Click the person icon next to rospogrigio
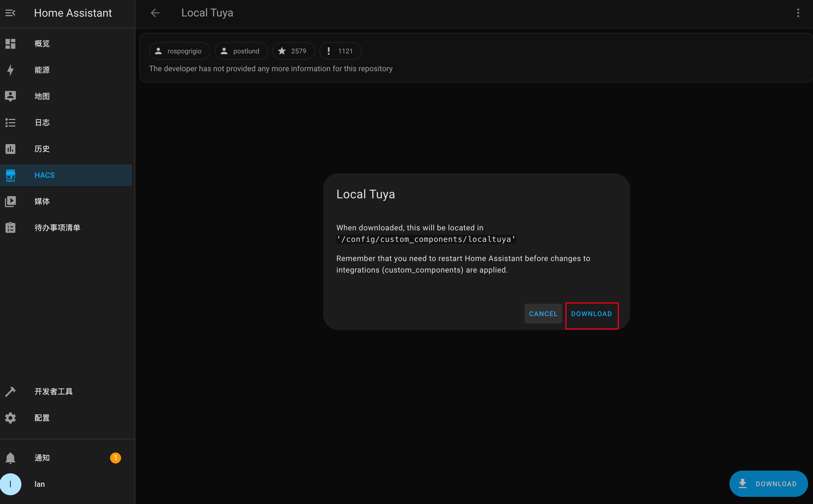Screen dimensions: 813x504 (x=158, y=51)
